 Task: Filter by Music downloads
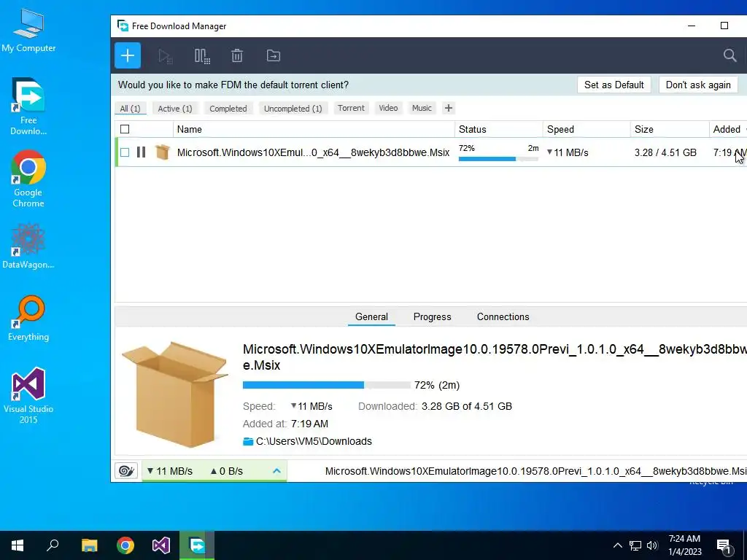(x=422, y=108)
